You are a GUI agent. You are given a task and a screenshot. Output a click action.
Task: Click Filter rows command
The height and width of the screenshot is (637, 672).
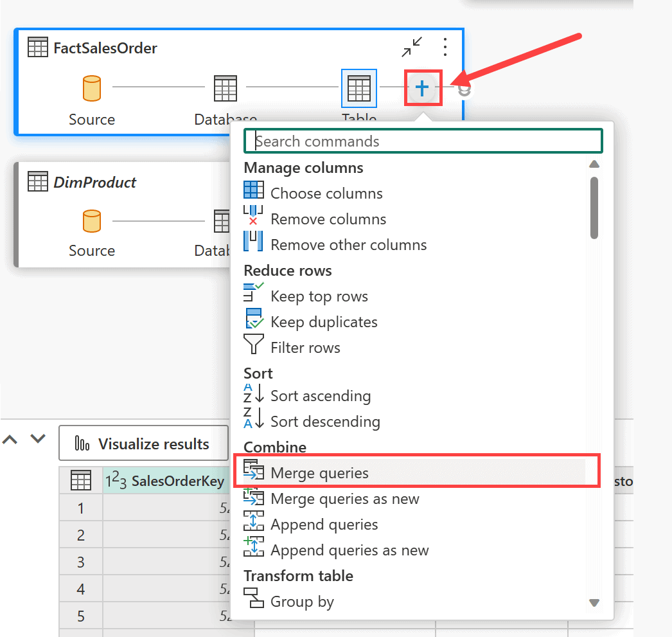click(x=305, y=348)
